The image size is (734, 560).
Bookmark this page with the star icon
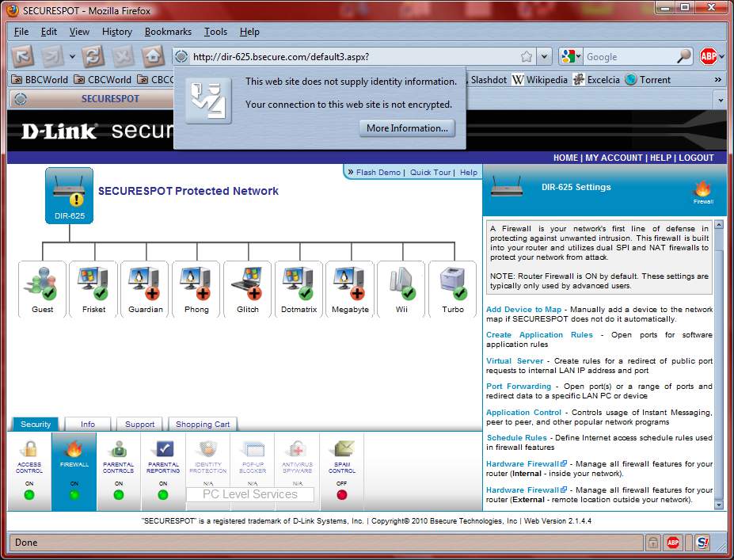pyautogui.click(x=527, y=57)
